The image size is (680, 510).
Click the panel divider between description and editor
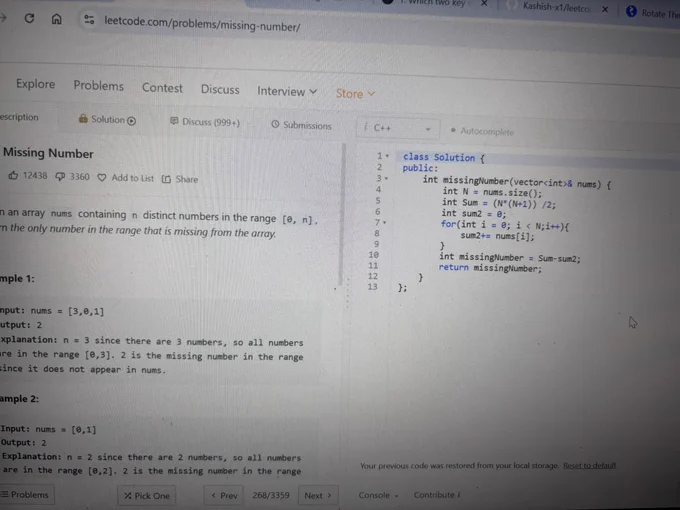click(347, 295)
